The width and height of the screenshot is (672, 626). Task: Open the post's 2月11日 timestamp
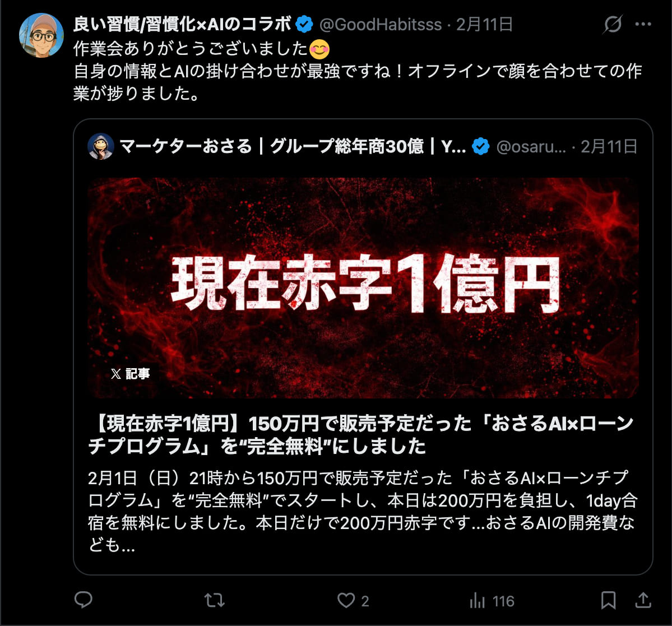point(484,25)
